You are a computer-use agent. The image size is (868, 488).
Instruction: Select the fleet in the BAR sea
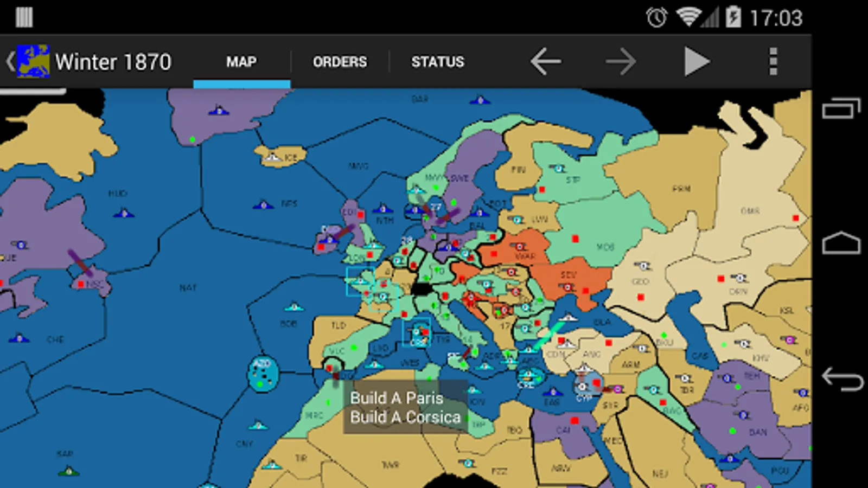pos(480,100)
